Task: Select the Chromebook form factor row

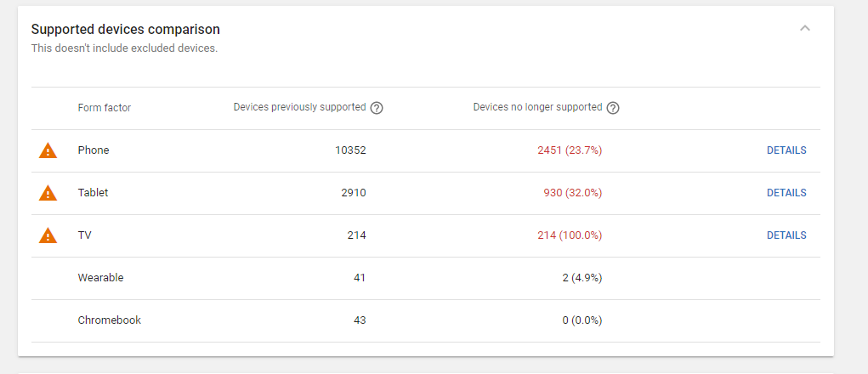Action: click(x=426, y=321)
